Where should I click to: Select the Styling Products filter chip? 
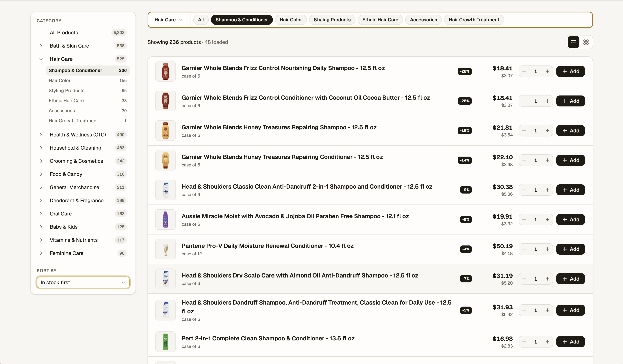(x=332, y=20)
